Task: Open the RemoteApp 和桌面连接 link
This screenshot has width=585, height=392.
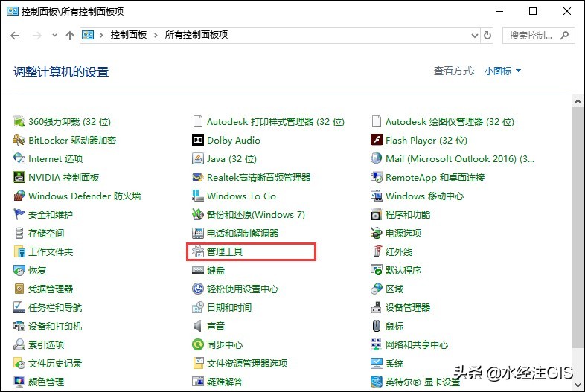Action: click(x=435, y=177)
